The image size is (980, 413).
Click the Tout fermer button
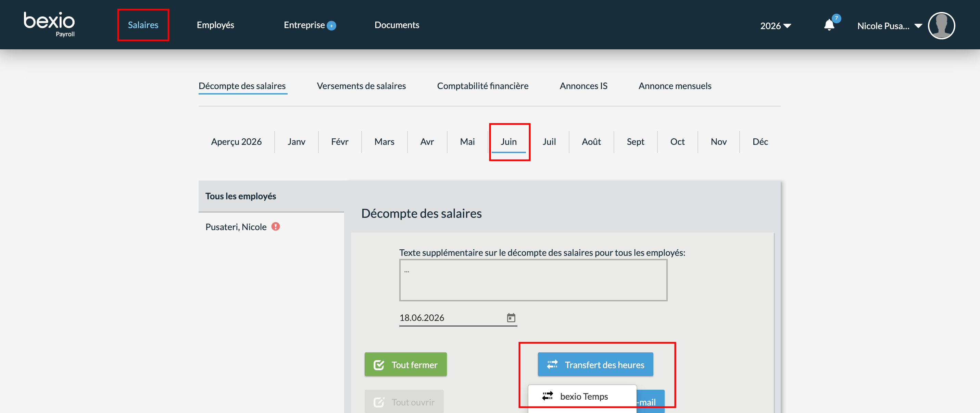[405, 364]
